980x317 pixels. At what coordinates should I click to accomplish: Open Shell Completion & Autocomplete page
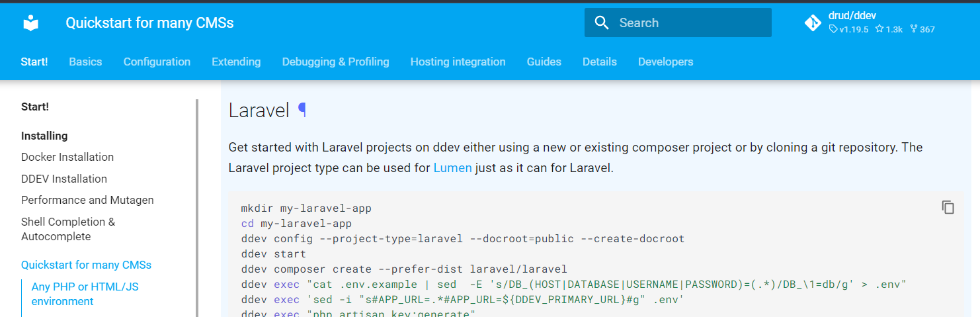[68, 229]
